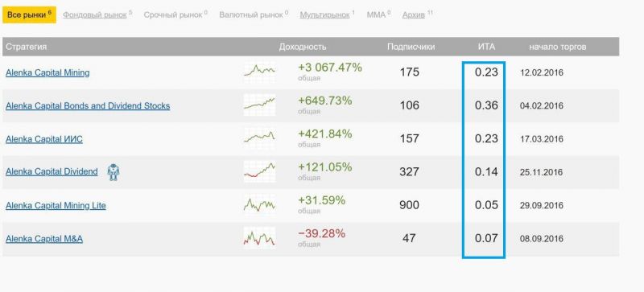This screenshot has height=292, width=644.
Task: Open the Alenka Capital M&A sparkline chart
Action: 259,238
